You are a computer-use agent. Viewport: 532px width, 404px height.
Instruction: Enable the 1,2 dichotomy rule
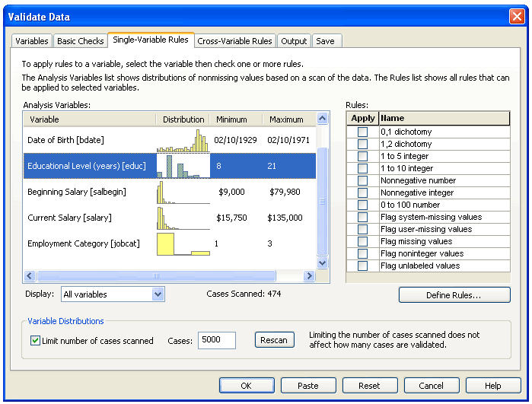click(x=363, y=144)
